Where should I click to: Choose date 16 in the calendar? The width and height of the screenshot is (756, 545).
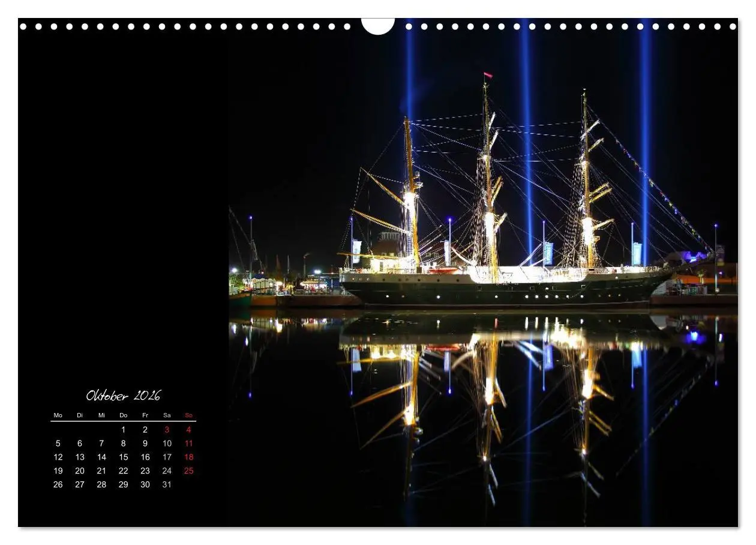145,457
